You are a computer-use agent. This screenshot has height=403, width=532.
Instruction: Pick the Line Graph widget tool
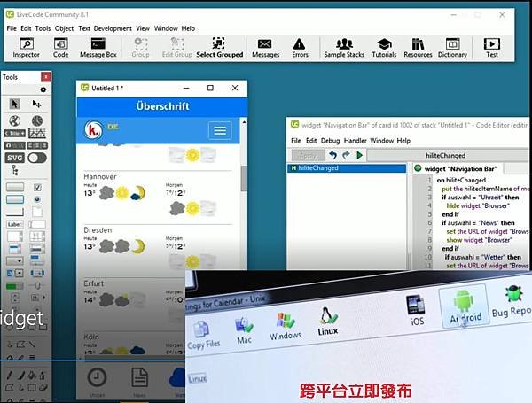37,133
